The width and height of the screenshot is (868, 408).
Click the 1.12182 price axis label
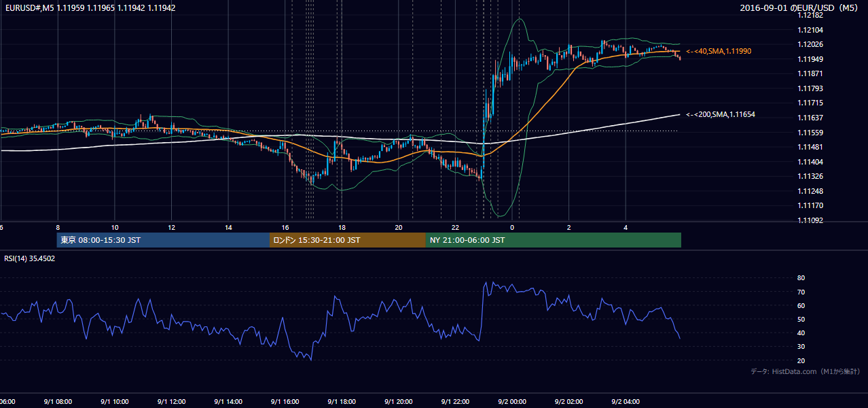click(810, 15)
